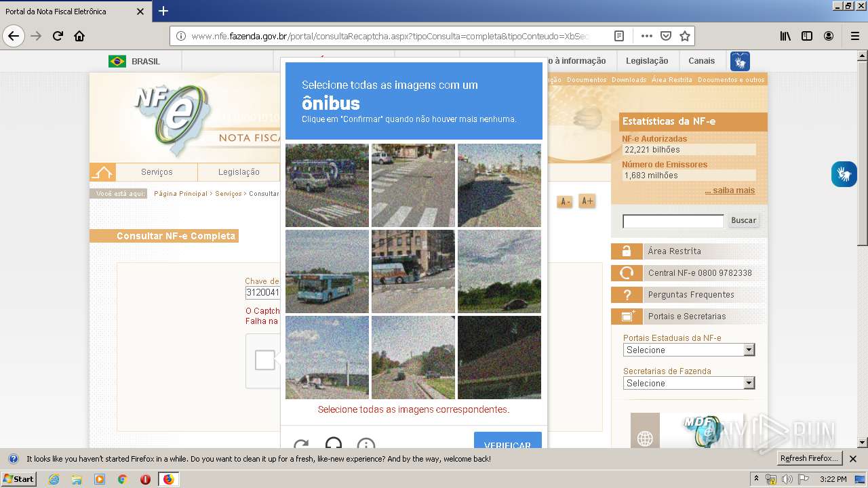Select captcha tile with light blue bus
Image resolution: width=868 pixels, height=488 pixels.
tap(327, 271)
